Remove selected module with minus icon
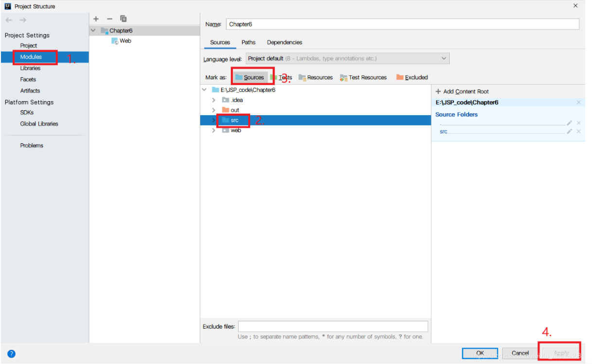 110,19
